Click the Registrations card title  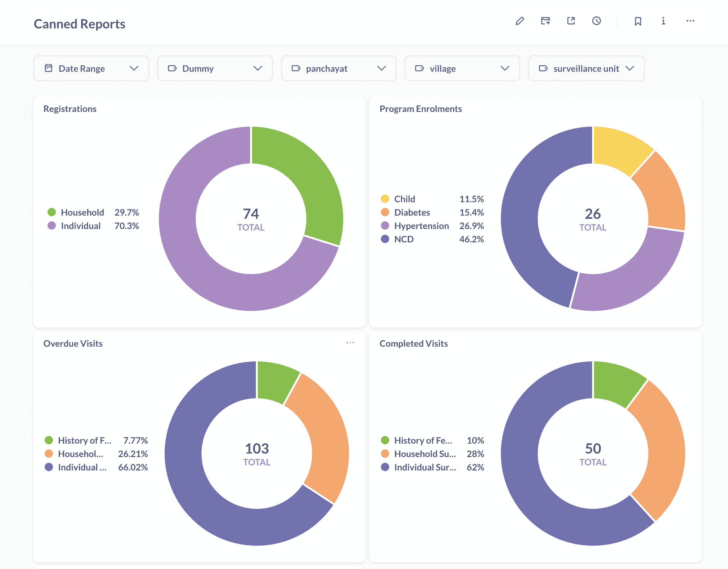70,109
